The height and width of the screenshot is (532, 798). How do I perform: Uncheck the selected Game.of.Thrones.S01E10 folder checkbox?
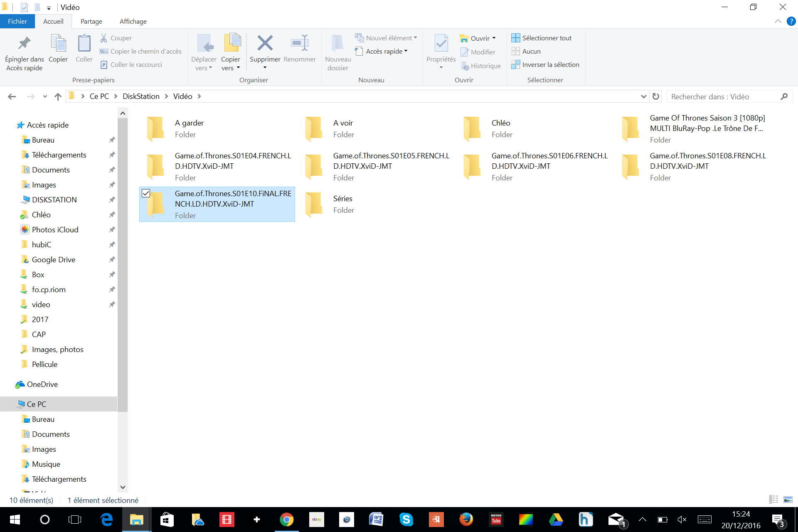click(x=146, y=193)
